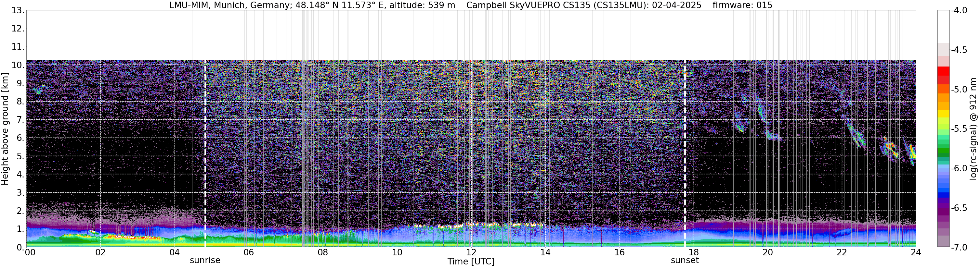Click height axis tick label 2.
The height and width of the screenshot is (268, 980).
20,211
